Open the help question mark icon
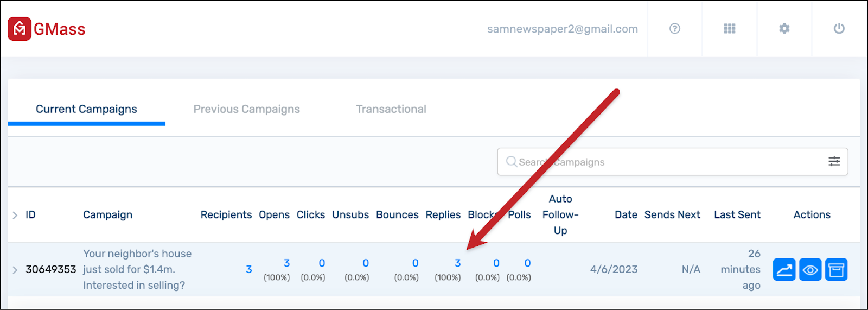 (x=675, y=29)
